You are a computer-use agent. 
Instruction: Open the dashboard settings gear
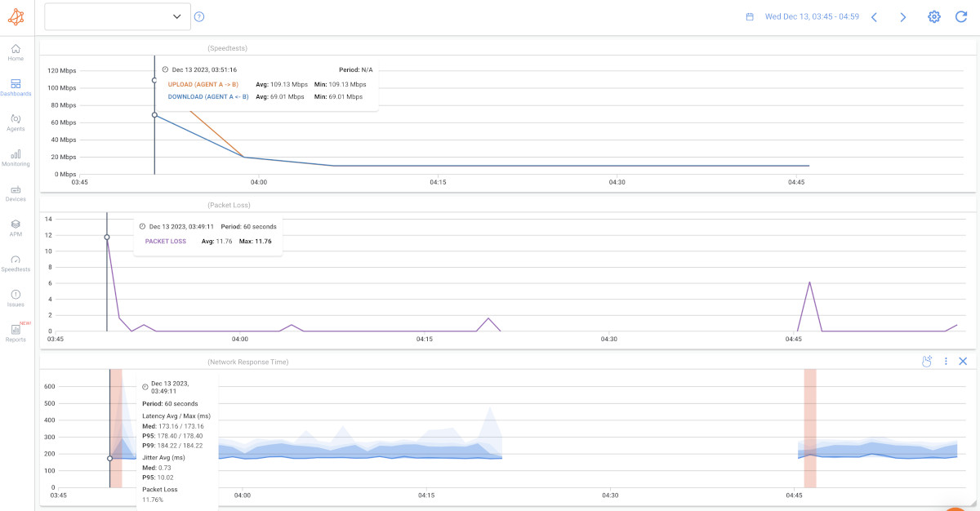pyautogui.click(x=933, y=16)
